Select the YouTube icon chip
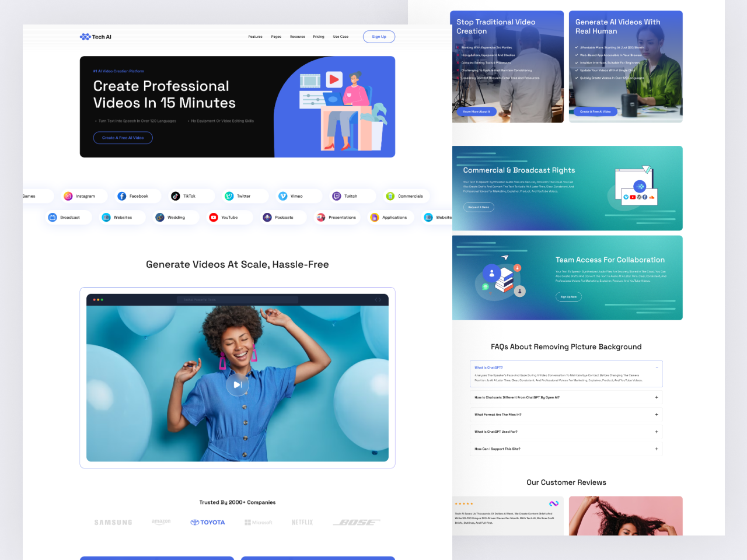The height and width of the screenshot is (560, 747). tap(228, 217)
